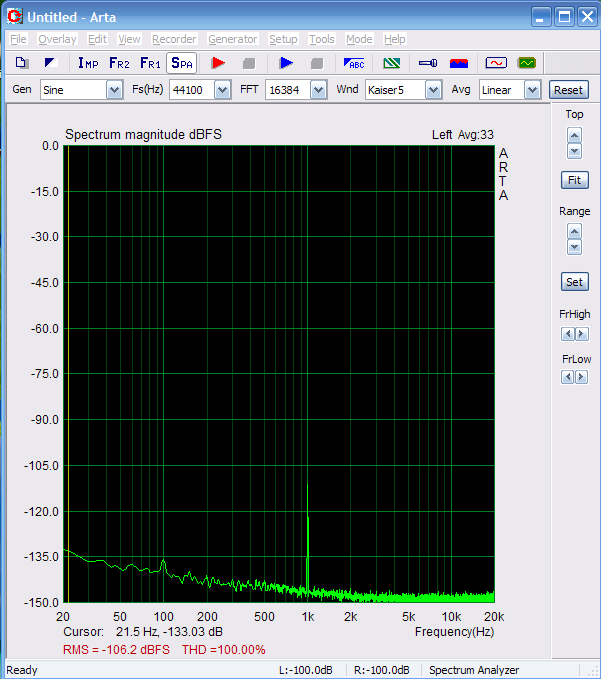Switch to FR2 frequency response mode

tap(119, 63)
